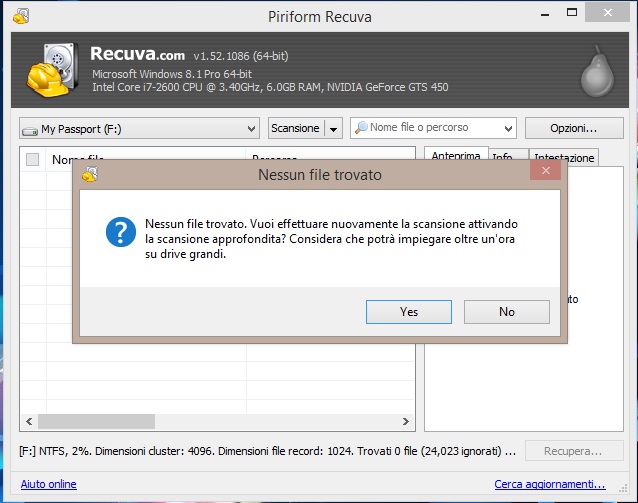Switch to the Intestazione tab
Image resolution: width=638 pixels, height=503 pixels.
[x=564, y=157]
